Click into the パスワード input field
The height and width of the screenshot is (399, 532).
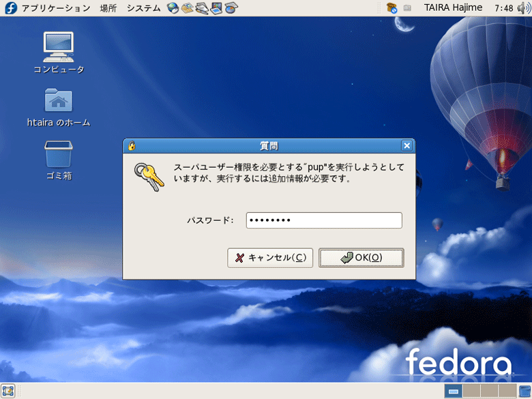(324, 220)
